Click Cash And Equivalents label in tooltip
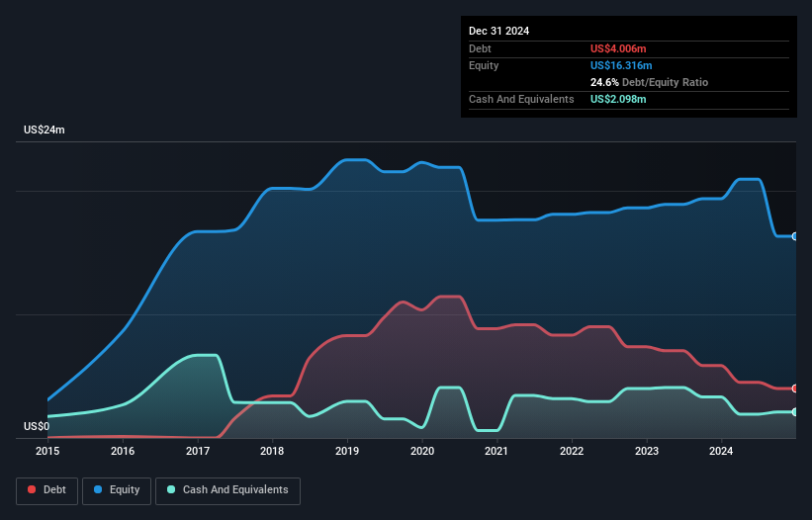This screenshot has height=520, width=812. [521, 99]
